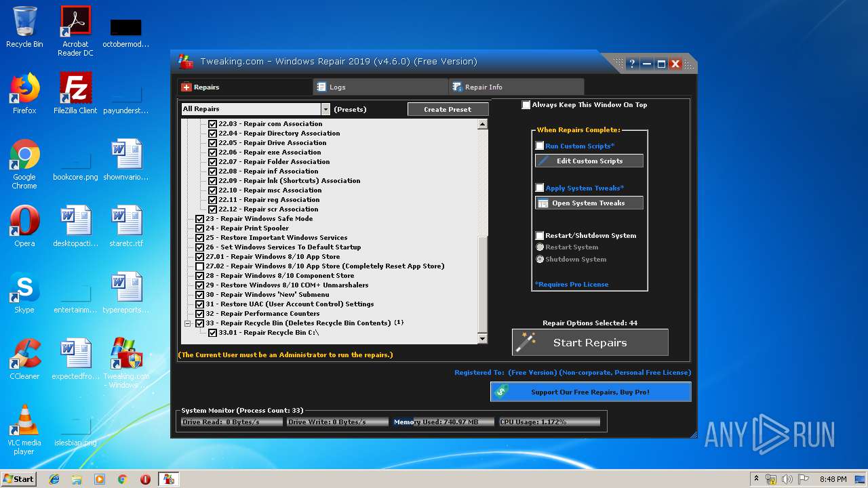Viewport: 868px width, 488px height.
Task: Open the All Repairs presets dropdown
Action: coord(325,109)
